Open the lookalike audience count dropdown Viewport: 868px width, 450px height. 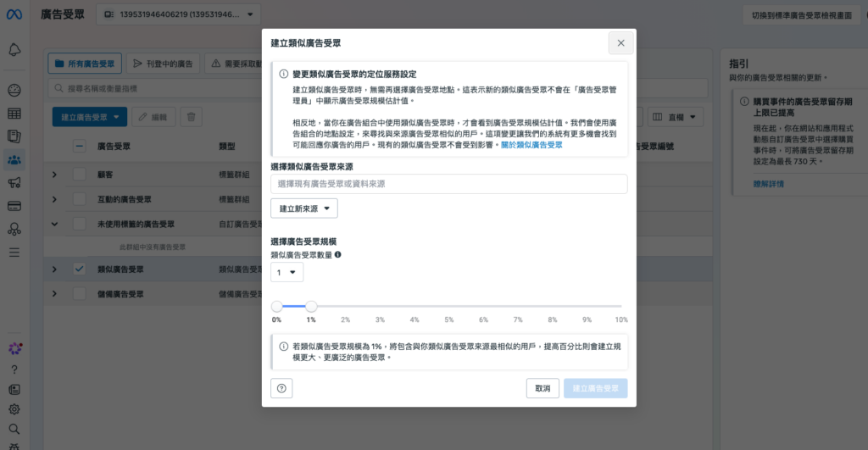[287, 272]
